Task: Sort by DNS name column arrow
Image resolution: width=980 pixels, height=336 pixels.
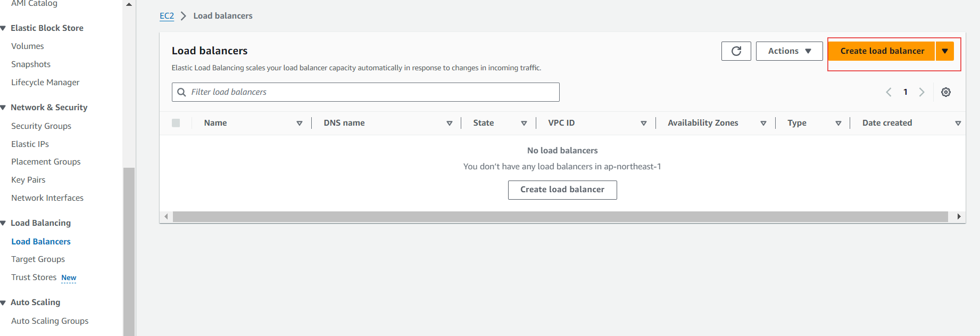Action: pos(450,123)
